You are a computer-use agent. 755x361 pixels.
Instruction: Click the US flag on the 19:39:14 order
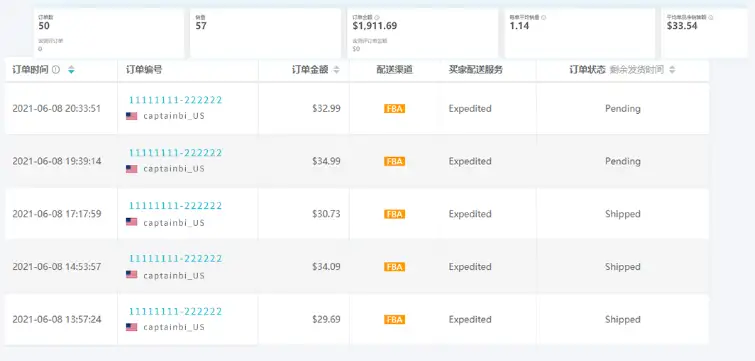click(131, 169)
